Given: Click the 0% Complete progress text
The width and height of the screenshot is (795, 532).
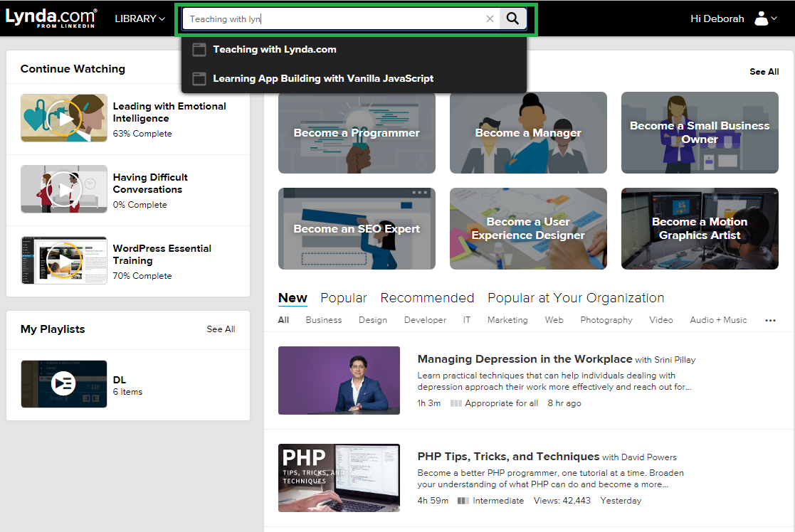Looking at the screenshot, I should click(140, 205).
